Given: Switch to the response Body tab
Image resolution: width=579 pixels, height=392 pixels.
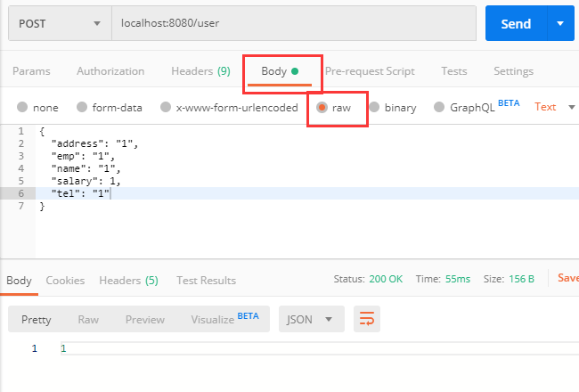Looking at the screenshot, I should (19, 281).
